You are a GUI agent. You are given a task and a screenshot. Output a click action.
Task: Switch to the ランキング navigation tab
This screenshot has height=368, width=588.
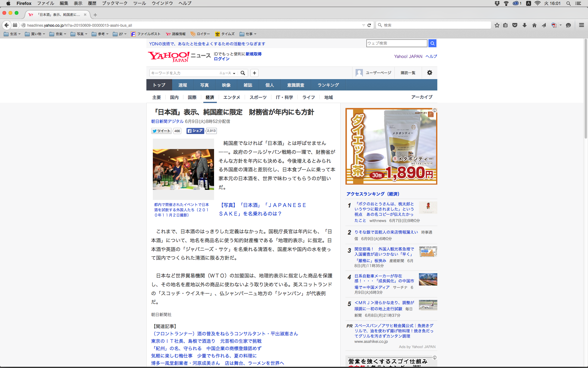coord(328,85)
